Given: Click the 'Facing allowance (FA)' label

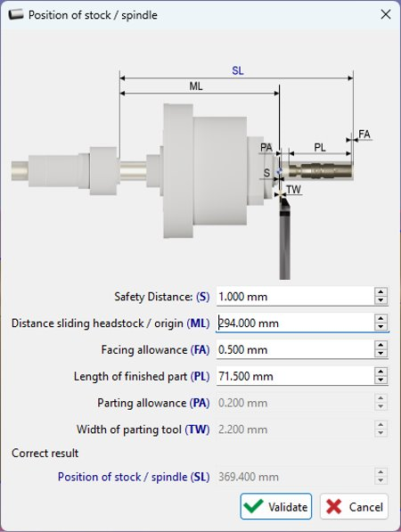Looking at the screenshot, I should (155, 350).
